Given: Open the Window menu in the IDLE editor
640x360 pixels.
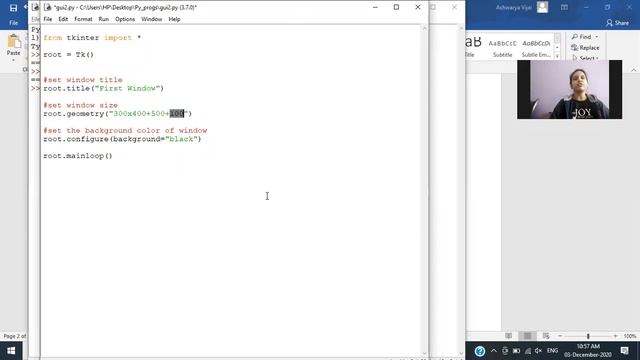Looking at the screenshot, I should point(151,19).
